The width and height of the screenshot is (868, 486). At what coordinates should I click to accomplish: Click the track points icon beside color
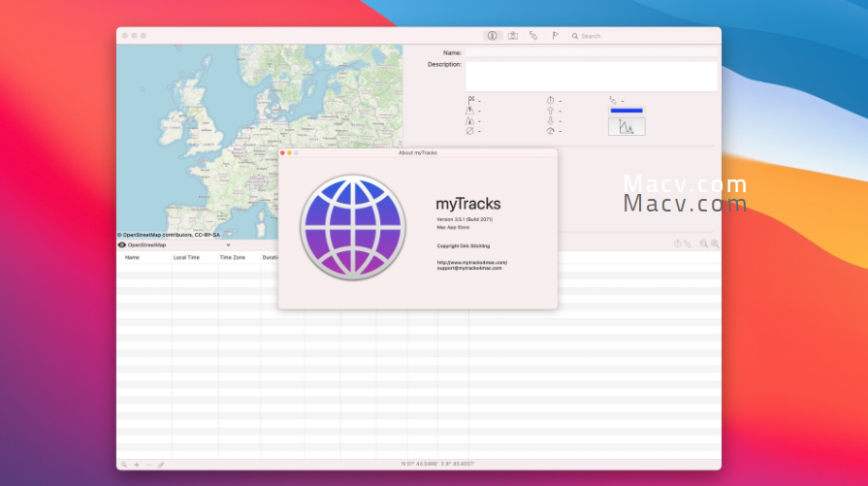[x=613, y=100]
